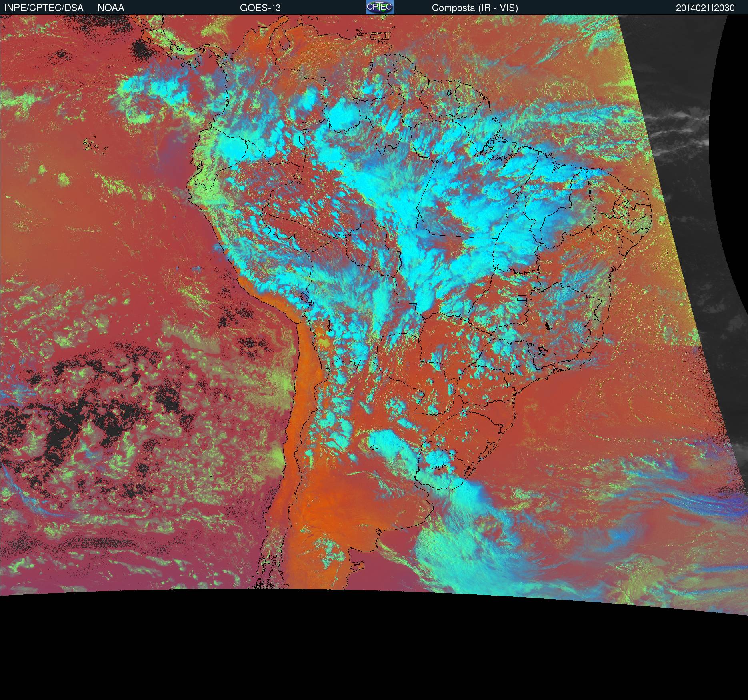Click the INPE/CPTEC/DSA header text
This screenshot has width=748, height=700.
[44, 8]
